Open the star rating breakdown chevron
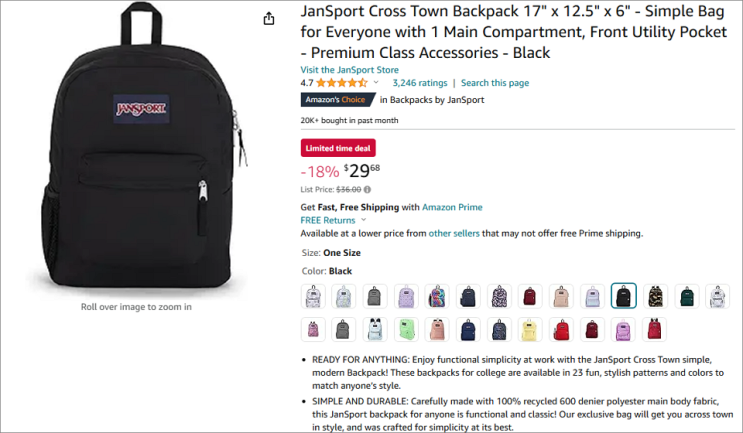 point(376,82)
